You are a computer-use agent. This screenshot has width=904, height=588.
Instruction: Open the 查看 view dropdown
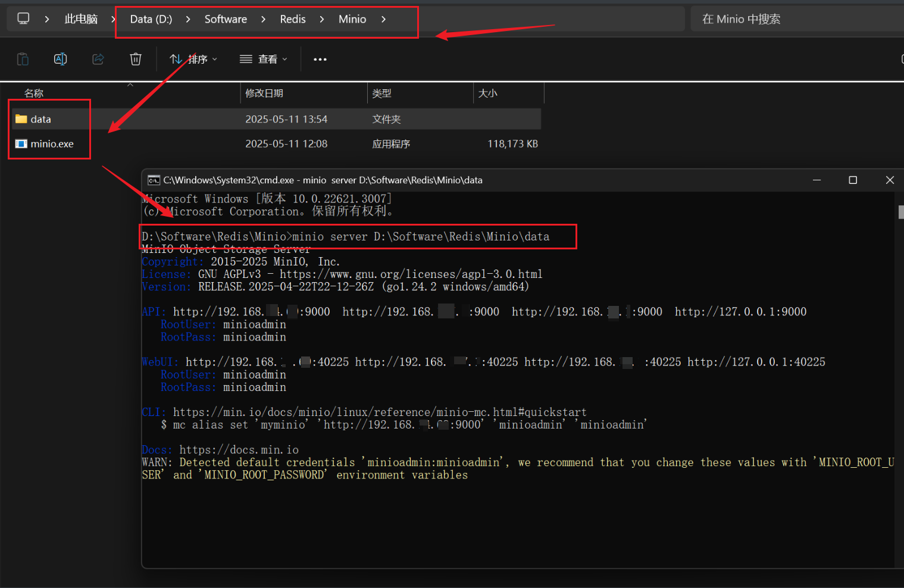[264, 59]
